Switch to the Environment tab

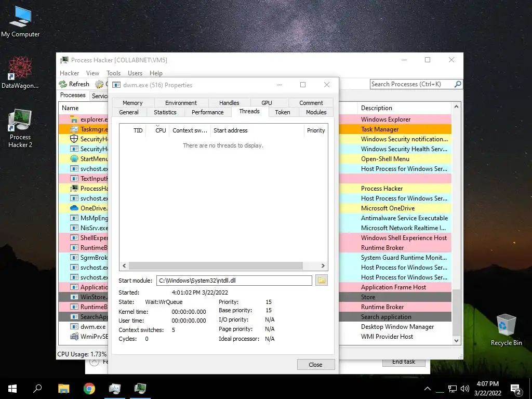point(181,103)
